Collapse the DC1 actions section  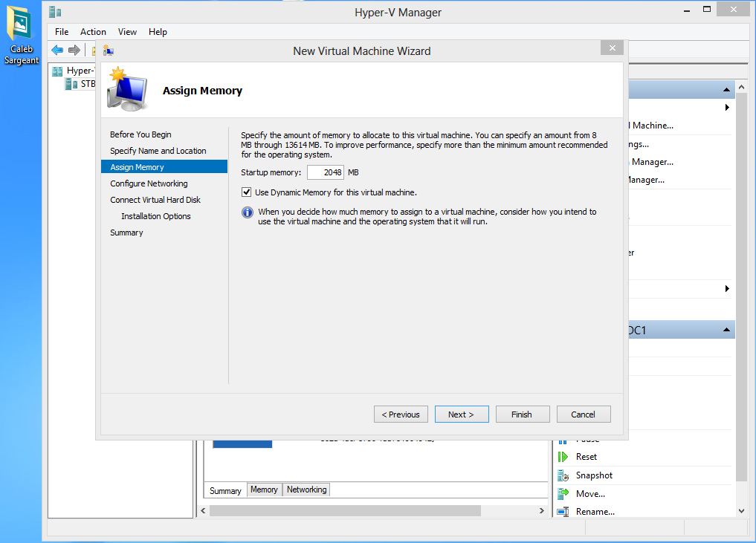click(726, 330)
